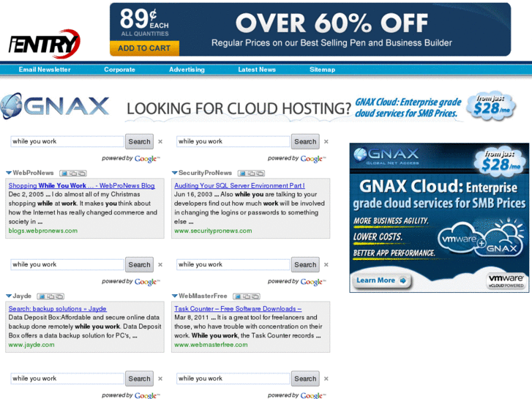Clear the search above Jayde with X
The width and height of the screenshot is (532, 399).
tap(160, 264)
